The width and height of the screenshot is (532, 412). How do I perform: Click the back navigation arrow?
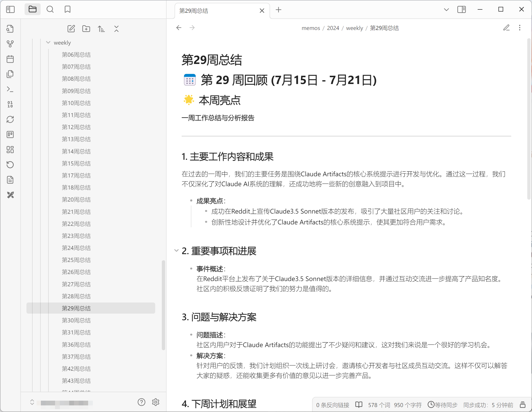click(179, 28)
